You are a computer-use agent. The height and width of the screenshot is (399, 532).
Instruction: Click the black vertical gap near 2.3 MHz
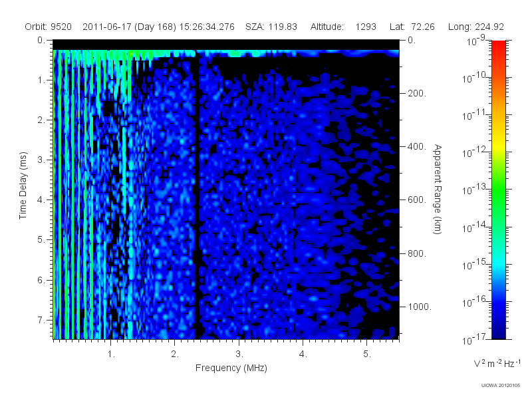click(x=197, y=197)
